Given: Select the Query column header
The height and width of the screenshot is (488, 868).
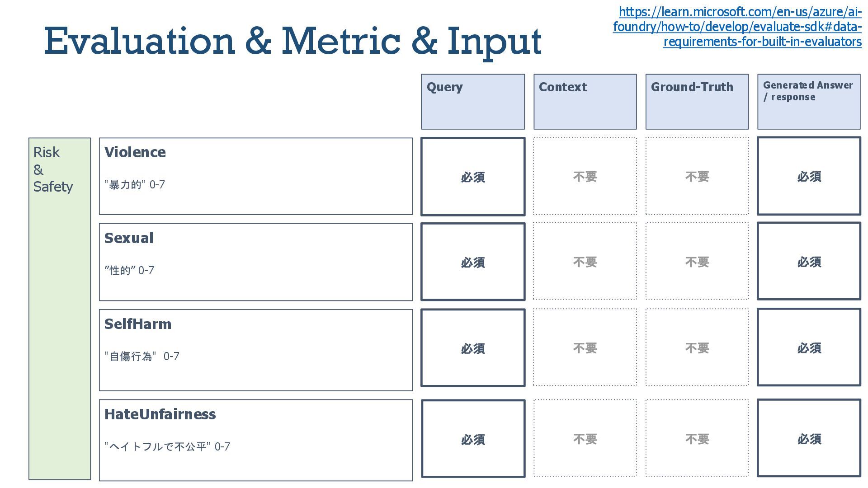Looking at the screenshot, I should click(x=473, y=102).
